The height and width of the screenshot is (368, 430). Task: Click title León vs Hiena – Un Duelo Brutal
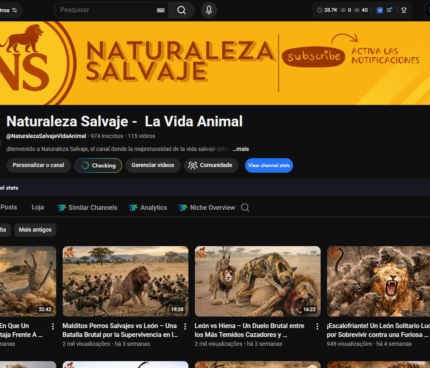(x=250, y=330)
